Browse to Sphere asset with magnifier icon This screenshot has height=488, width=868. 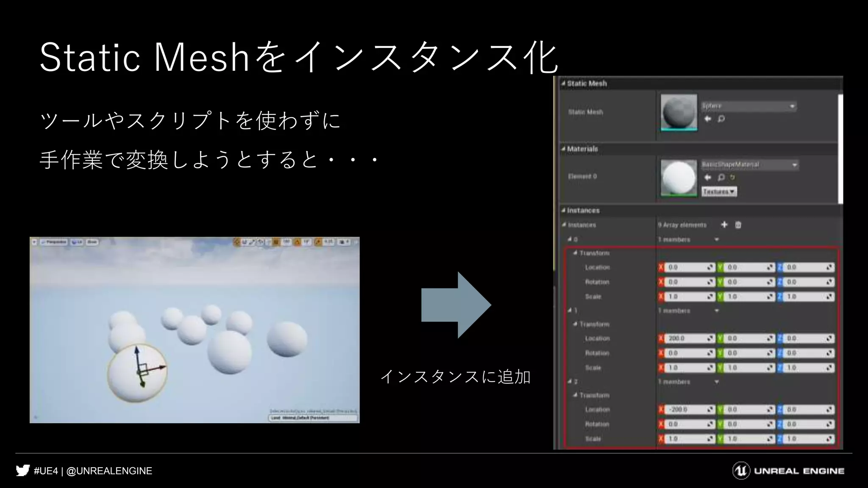tap(721, 119)
